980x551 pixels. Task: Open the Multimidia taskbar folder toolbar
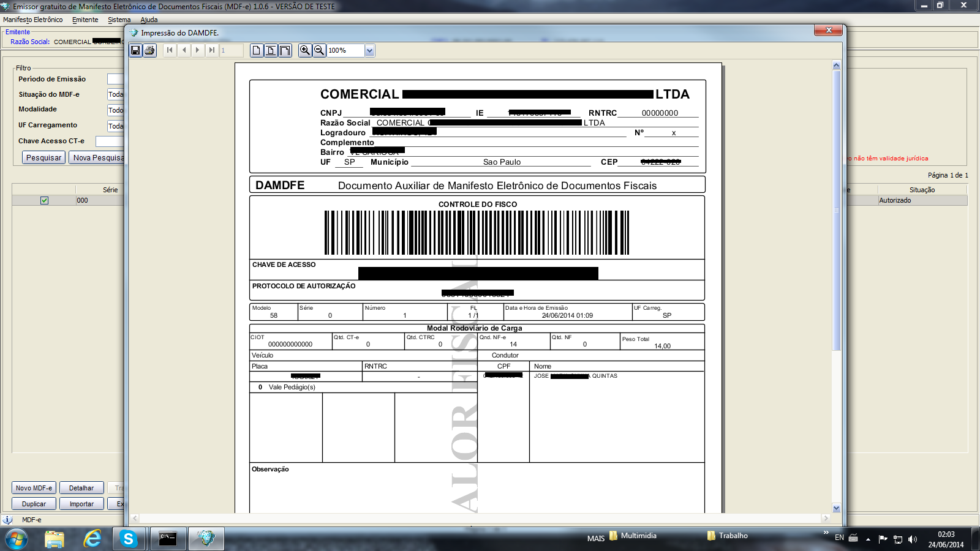(633, 536)
